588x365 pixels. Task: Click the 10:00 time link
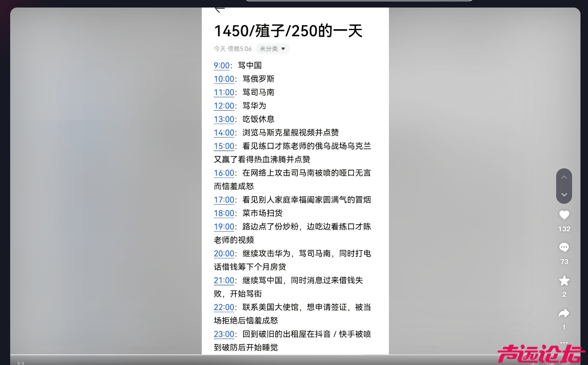pyautogui.click(x=224, y=79)
